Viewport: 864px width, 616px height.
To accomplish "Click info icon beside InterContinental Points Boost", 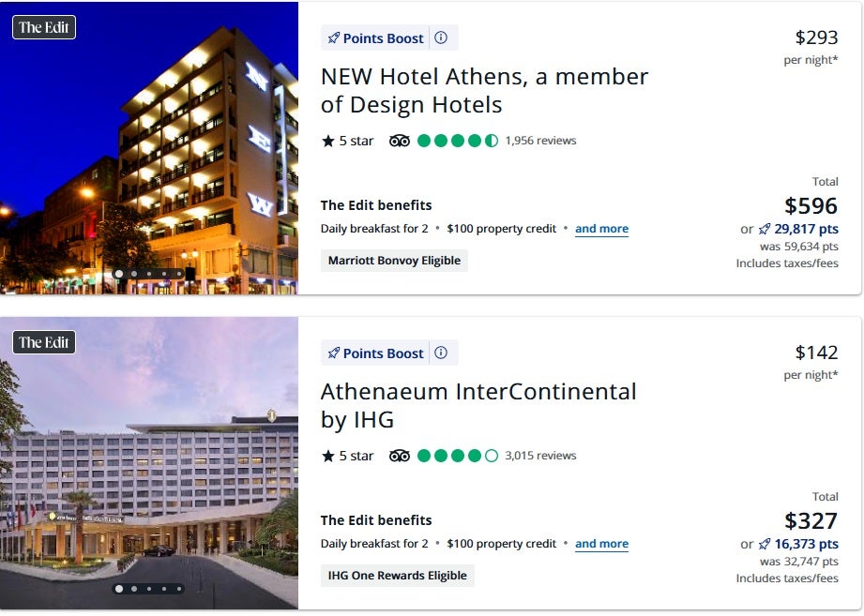I will coord(441,353).
